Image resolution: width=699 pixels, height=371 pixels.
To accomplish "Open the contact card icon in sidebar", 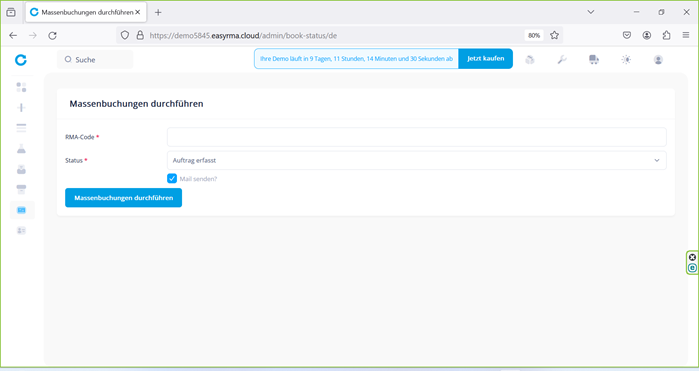I will click(21, 231).
